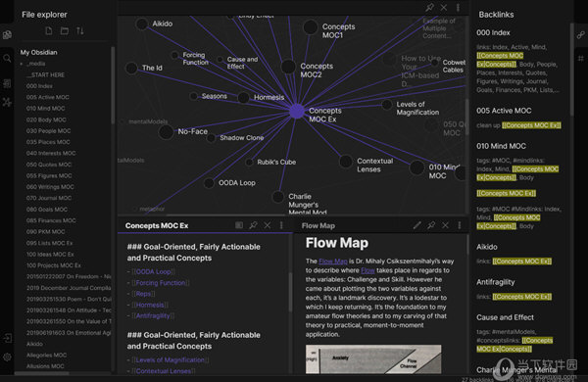Open the Aikido backlink entry

coord(487,247)
